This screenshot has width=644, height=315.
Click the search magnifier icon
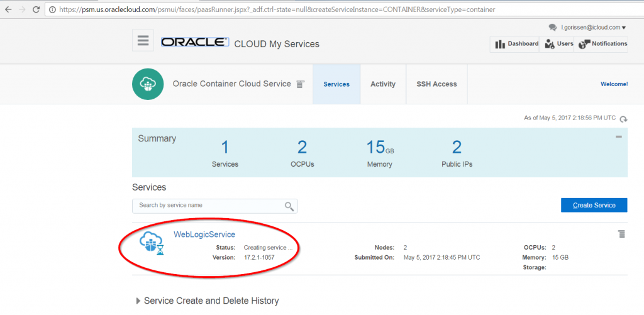(289, 206)
